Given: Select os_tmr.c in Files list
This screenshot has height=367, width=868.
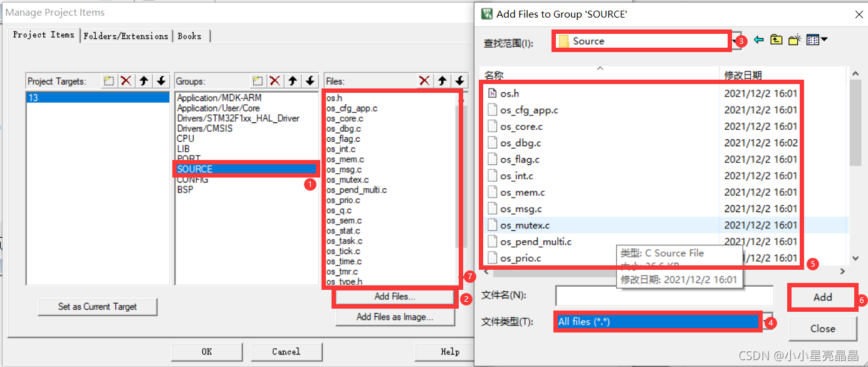Looking at the screenshot, I should [x=342, y=272].
